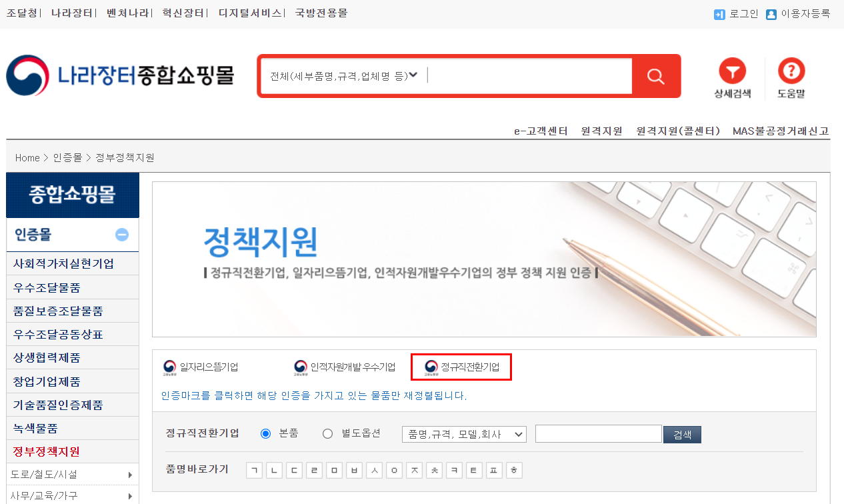Open 우수조달물품 menu item
The image size is (844, 504).
tap(72, 287)
